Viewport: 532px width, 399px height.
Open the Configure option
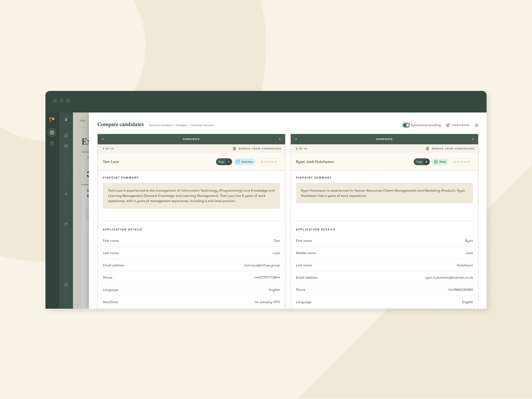[458, 125]
